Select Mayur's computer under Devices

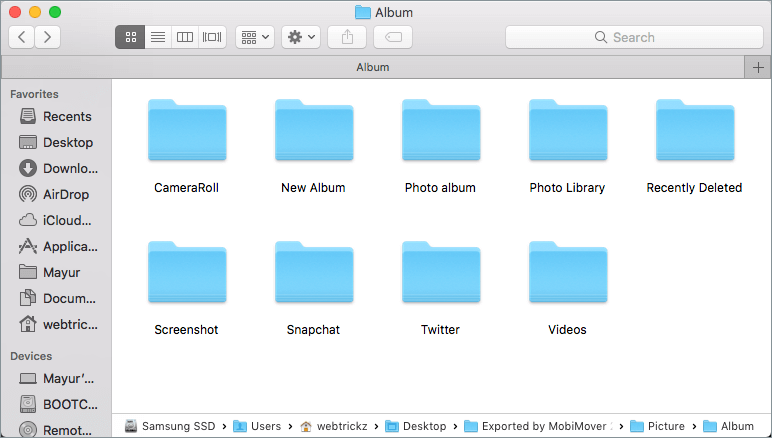coord(57,378)
